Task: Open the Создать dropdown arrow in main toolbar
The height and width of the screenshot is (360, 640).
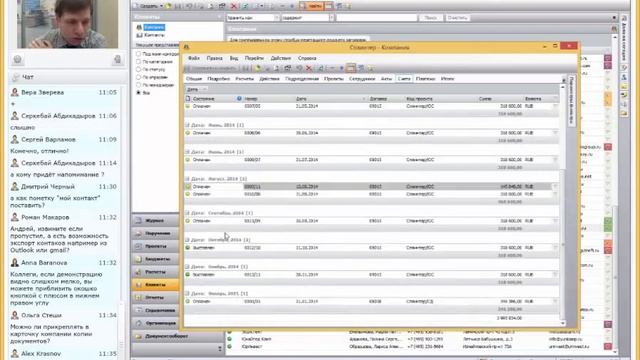Action: pyautogui.click(x=161, y=6)
